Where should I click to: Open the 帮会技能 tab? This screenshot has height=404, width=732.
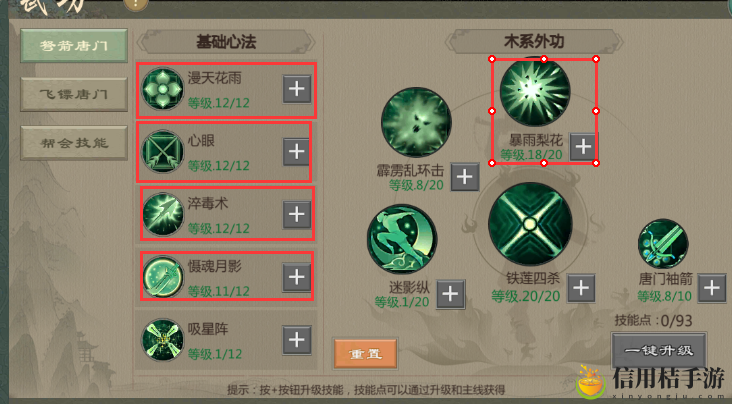pyautogui.click(x=74, y=143)
